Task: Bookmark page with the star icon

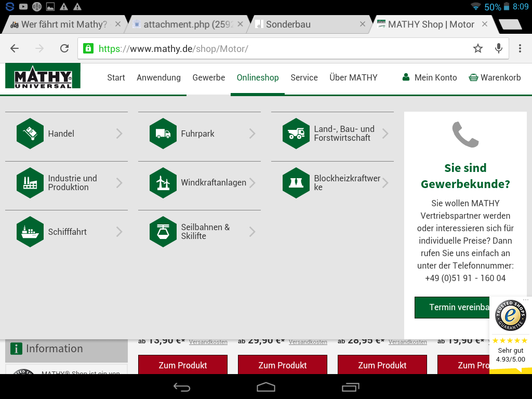Action: pyautogui.click(x=478, y=48)
